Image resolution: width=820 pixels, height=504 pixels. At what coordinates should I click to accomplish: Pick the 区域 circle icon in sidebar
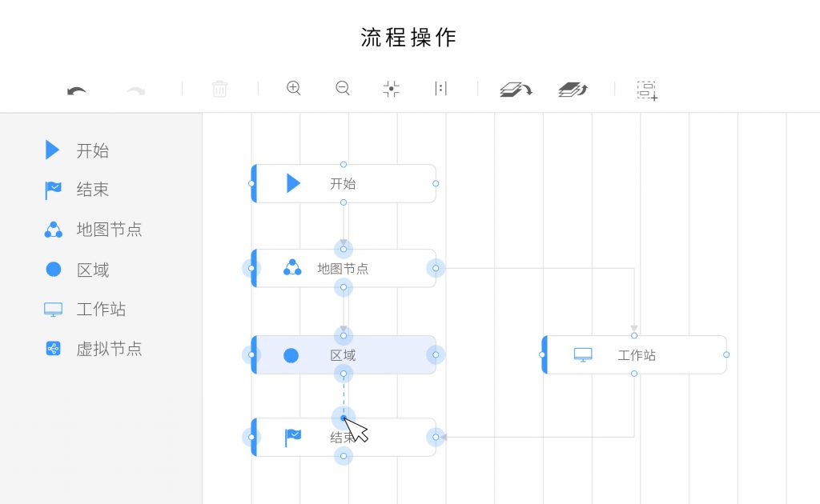point(54,270)
